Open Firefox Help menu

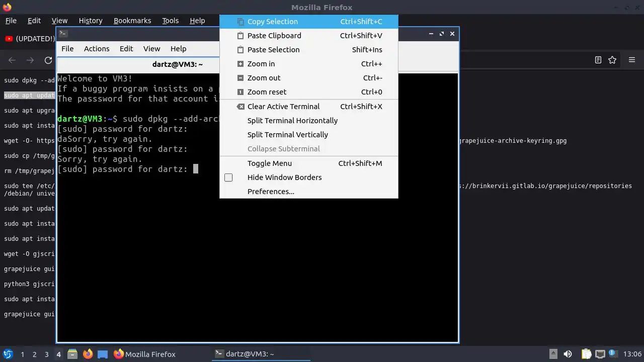(x=197, y=21)
